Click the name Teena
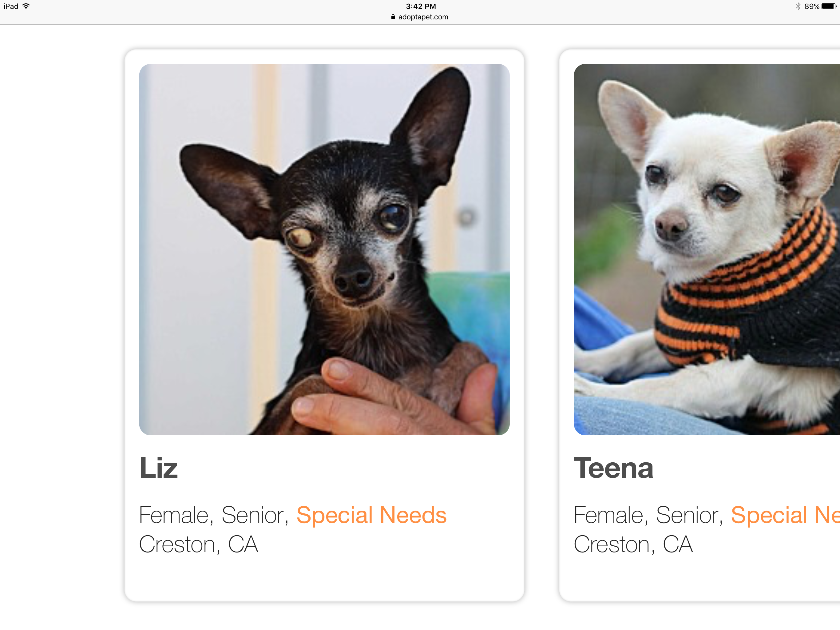Screen dimensions: 840x630 point(613,468)
